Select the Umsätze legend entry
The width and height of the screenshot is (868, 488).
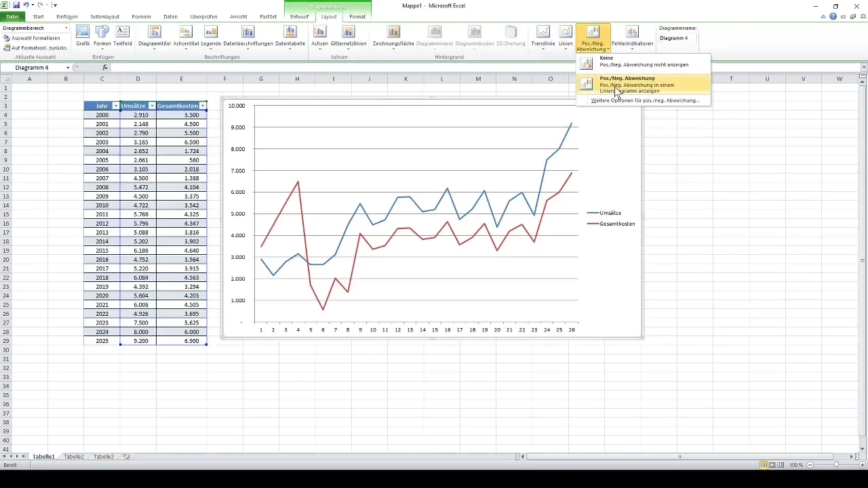click(x=604, y=213)
